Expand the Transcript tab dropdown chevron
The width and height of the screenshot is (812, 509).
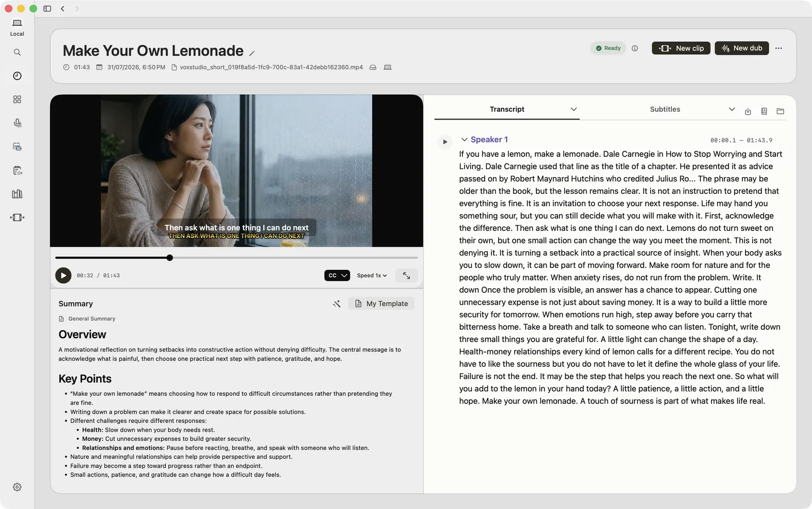point(573,109)
